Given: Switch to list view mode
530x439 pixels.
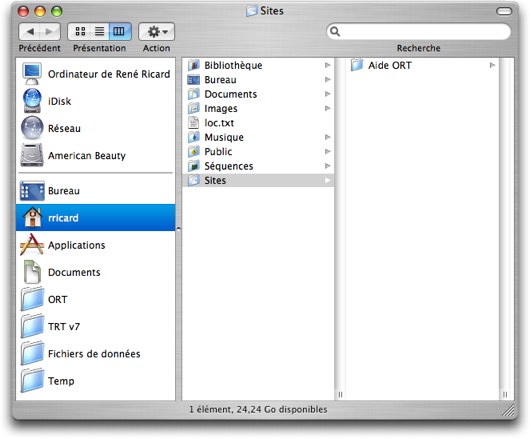Looking at the screenshot, I should pyautogui.click(x=99, y=31).
